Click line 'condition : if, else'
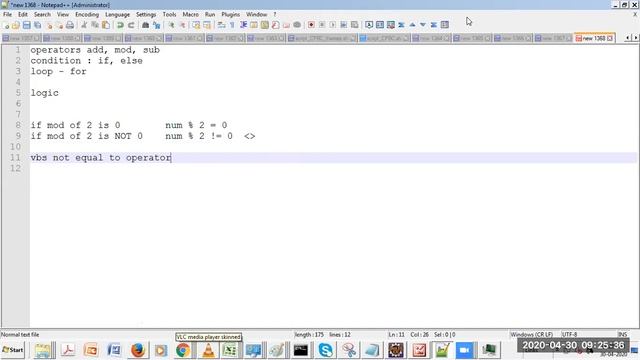Image resolution: width=640 pixels, height=360 pixels. (x=87, y=61)
